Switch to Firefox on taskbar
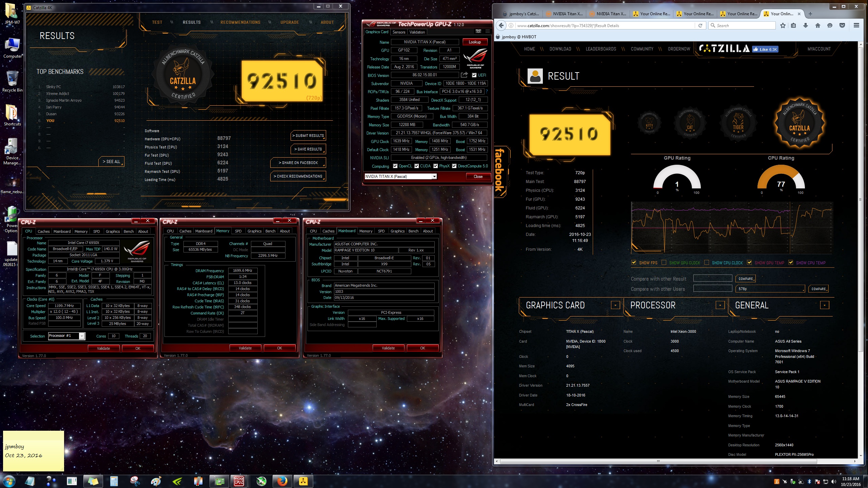The width and height of the screenshot is (868, 488). click(x=282, y=481)
